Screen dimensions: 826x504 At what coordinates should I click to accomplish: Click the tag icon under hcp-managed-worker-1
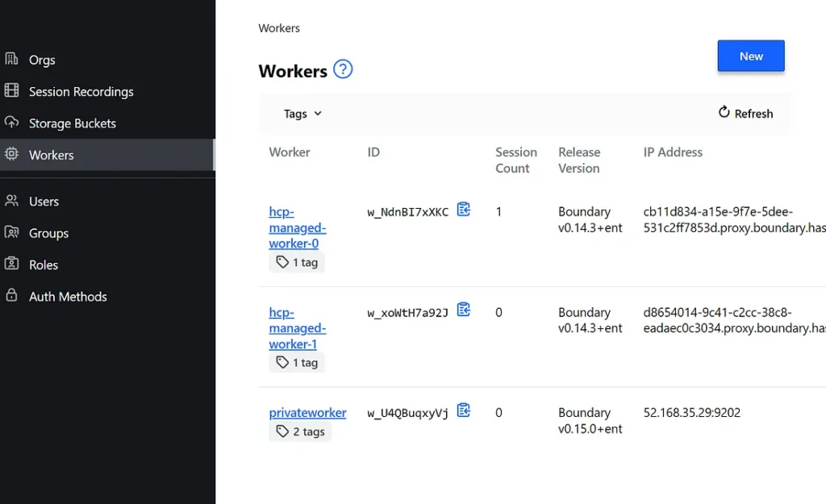(x=282, y=362)
